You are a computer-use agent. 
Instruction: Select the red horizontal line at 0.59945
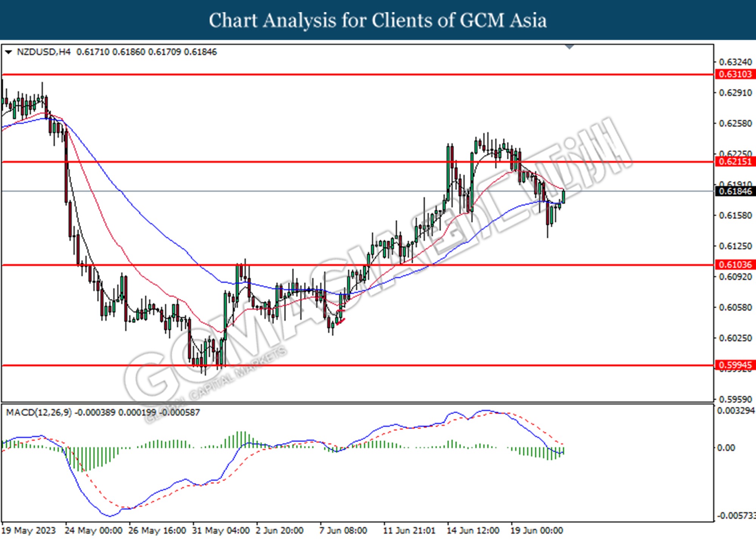(x=358, y=365)
